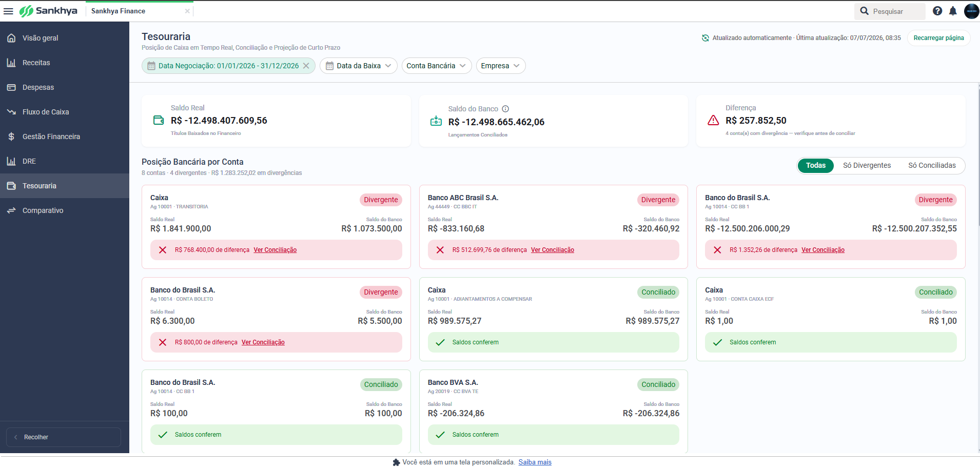The image size is (980, 467).
Task: Click the Fluxo de Caixa sidebar icon
Action: [11, 112]
